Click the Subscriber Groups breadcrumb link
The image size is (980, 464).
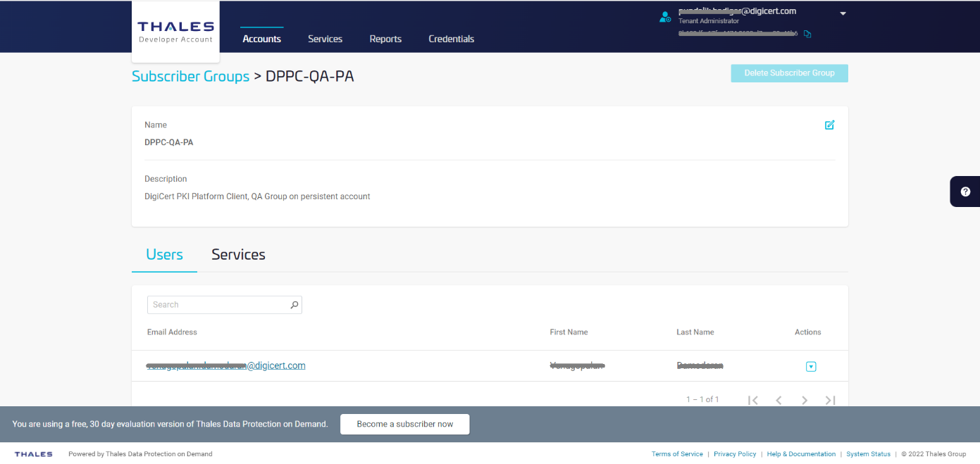[190, 76]
